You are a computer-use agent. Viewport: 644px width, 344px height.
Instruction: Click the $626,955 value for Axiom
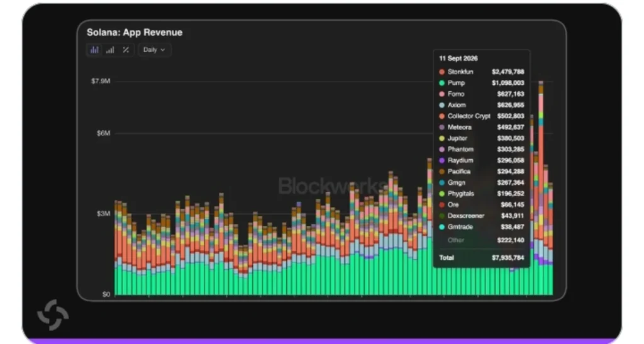tap(511, 104)
